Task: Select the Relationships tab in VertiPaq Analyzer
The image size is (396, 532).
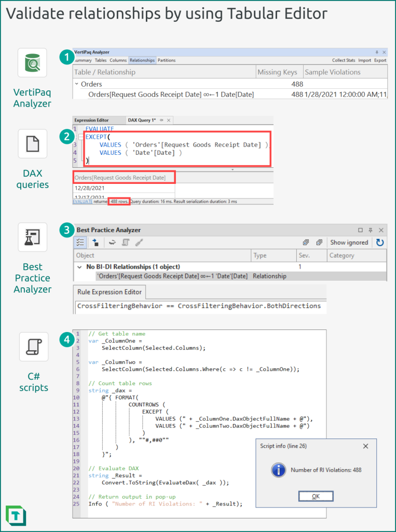Action: click(x=142, y=60)
